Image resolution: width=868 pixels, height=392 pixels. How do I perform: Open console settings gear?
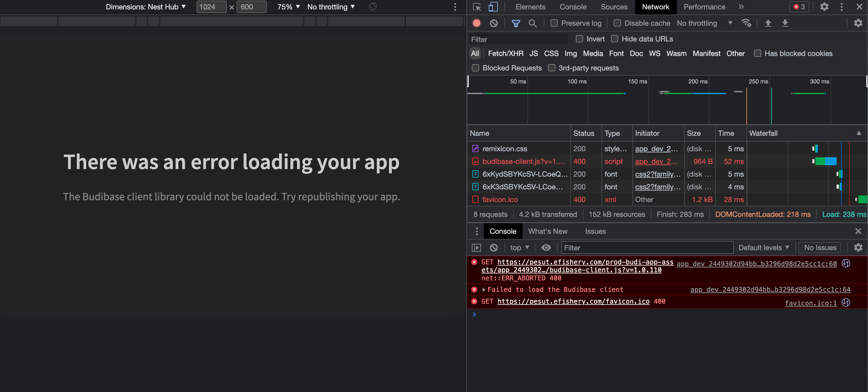click(858, 248)
